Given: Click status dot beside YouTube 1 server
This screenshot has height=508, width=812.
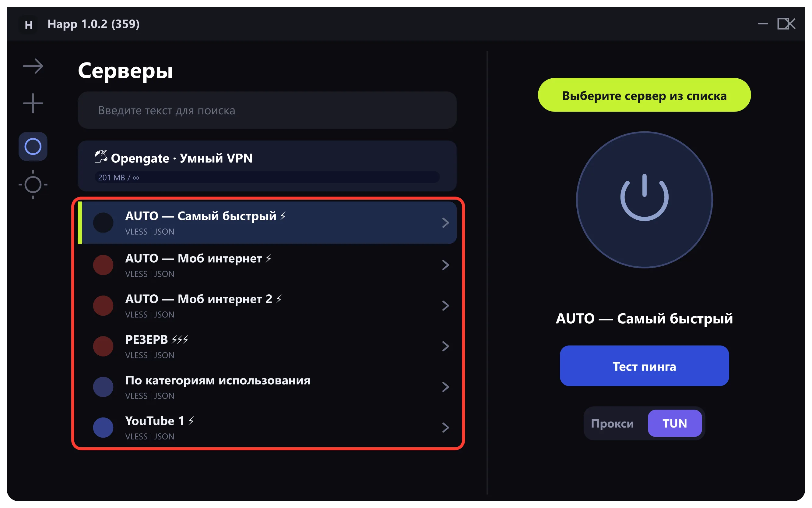Looking at the screenshot, I should click(x=103, y=427).
